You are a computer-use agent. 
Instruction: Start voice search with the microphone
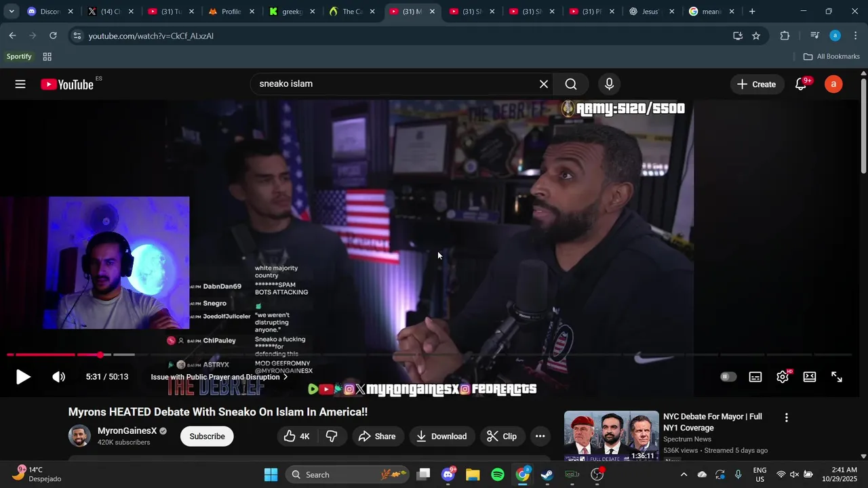click(x=609, y=84)
